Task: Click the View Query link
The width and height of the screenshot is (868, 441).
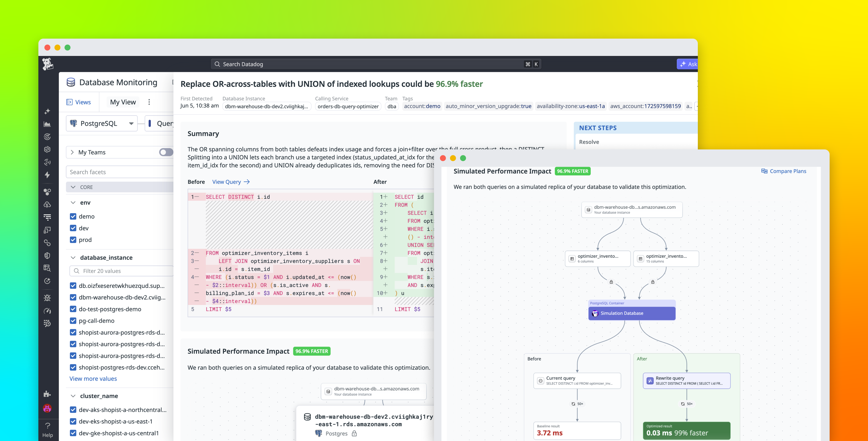Action: 231,182
